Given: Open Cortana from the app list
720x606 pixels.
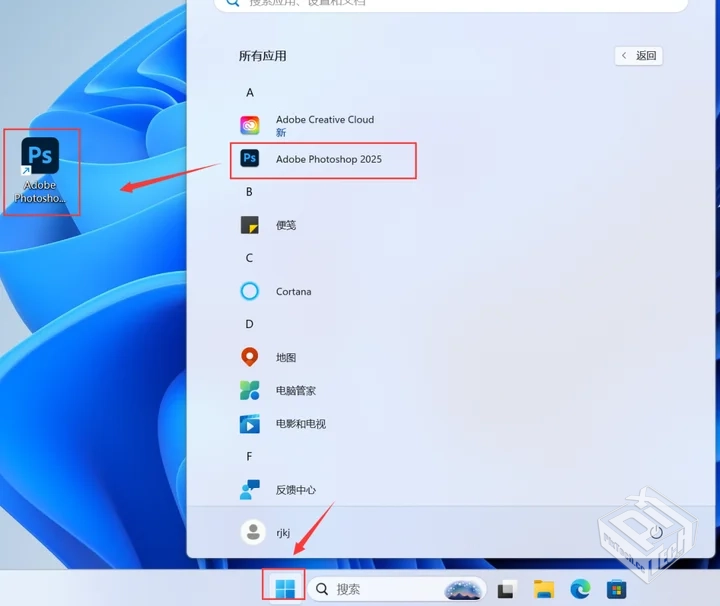Looking at the screenshot, I should [x=292, y=292].
